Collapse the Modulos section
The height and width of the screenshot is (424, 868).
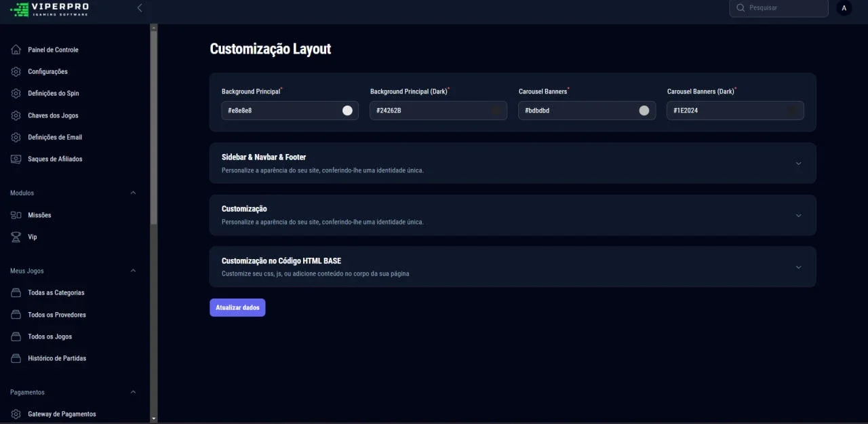(x=133, y=193)
